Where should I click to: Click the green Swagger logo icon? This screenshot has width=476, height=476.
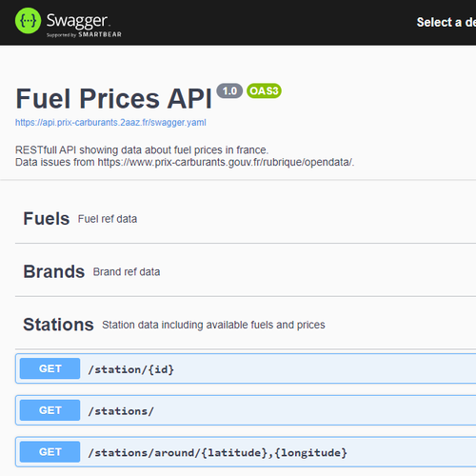pos(28,21)
